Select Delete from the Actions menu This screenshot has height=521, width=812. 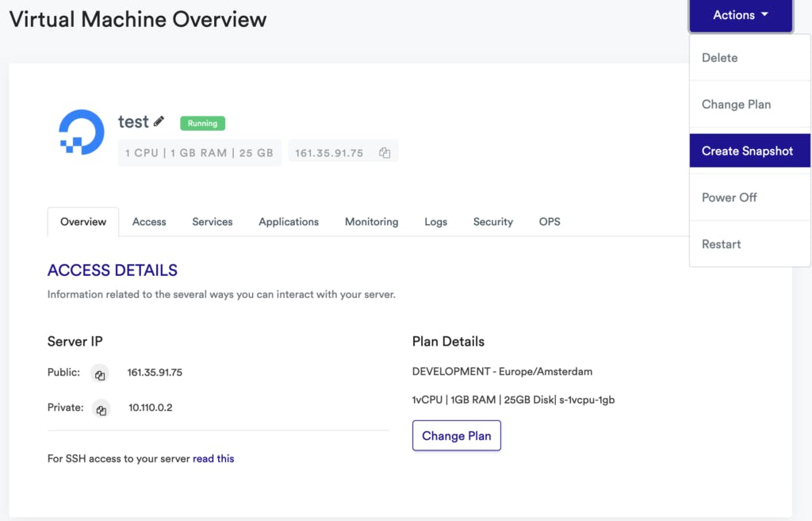719,58
